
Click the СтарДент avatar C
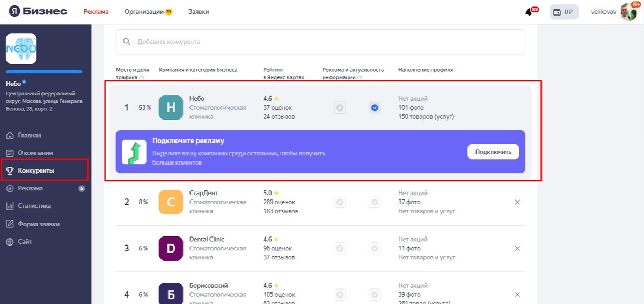pos(171,202)
